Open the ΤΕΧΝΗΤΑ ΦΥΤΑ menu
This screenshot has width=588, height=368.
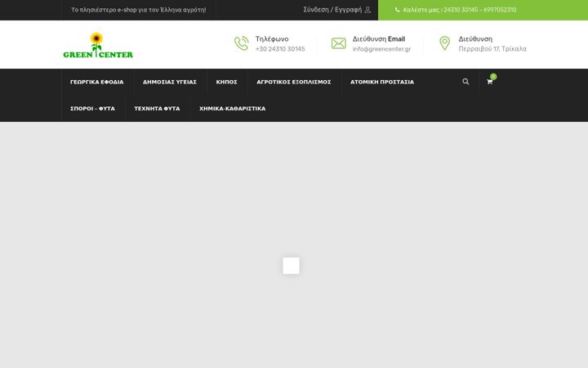(157, 109)
